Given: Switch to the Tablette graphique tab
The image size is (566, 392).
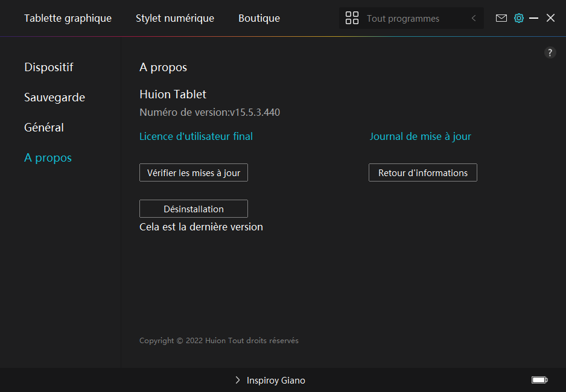Looking at the screenshot, I should tap(68, 18).
